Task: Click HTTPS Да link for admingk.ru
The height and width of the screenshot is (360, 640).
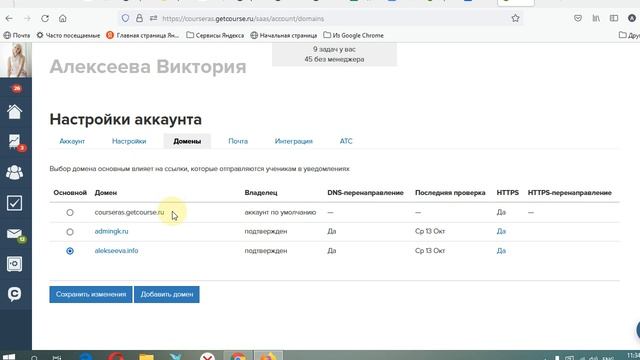Action: [501, 231]
